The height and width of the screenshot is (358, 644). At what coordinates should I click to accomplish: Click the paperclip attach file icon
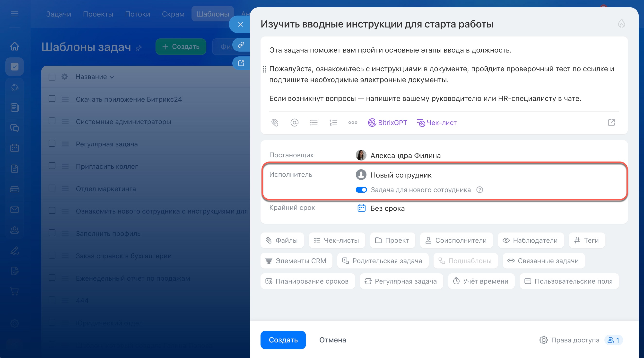pyautogui.click(x=275, y=123)
